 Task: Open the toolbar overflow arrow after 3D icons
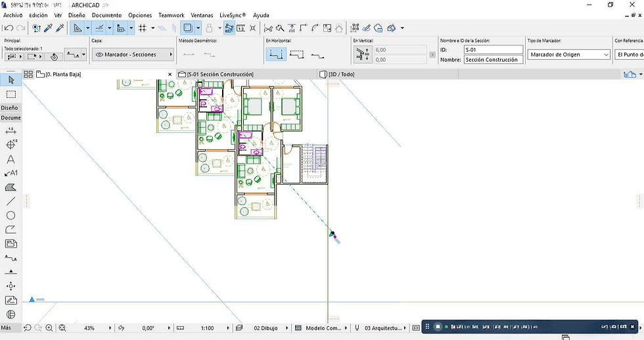pyautogui.click(x=402, y=28)
